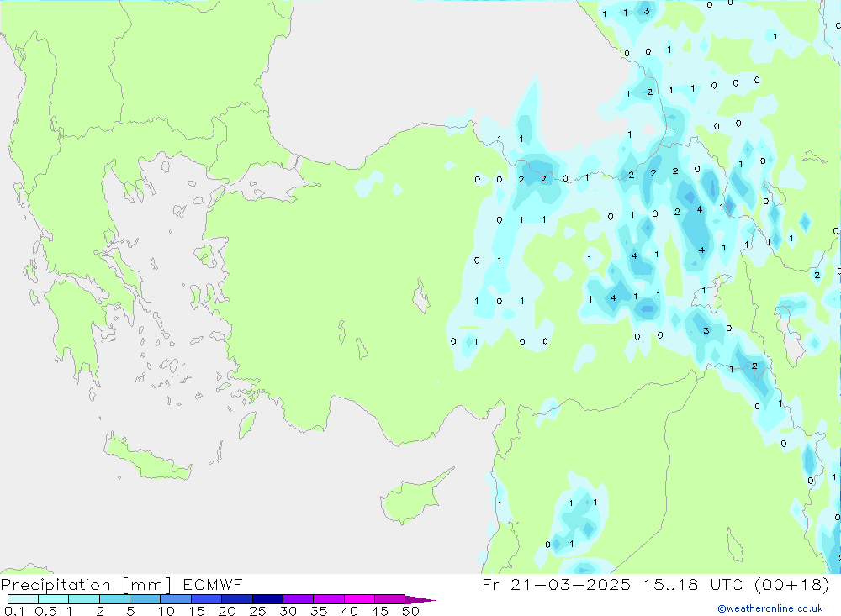Viewport: 841px width, 616px height.
Task: Click the 'Precipitation [mm]' title text
Action: [86, 585]
